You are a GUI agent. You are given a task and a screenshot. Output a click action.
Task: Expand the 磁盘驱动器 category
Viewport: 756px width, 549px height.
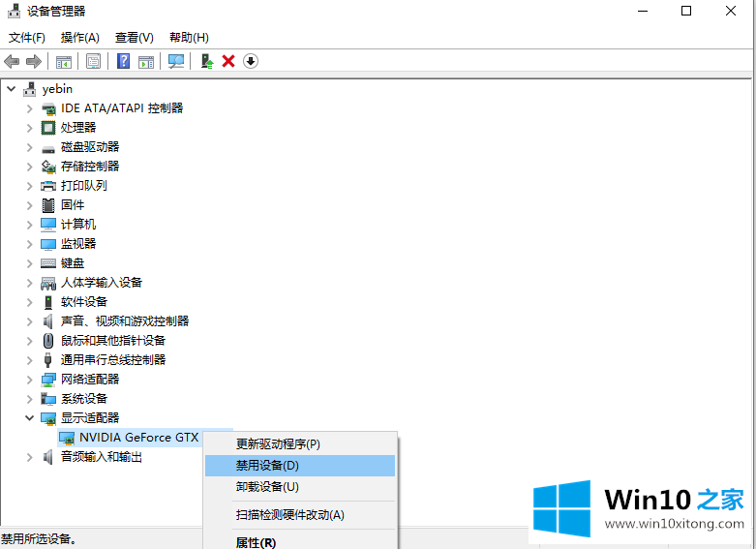(x=30, y=147)
